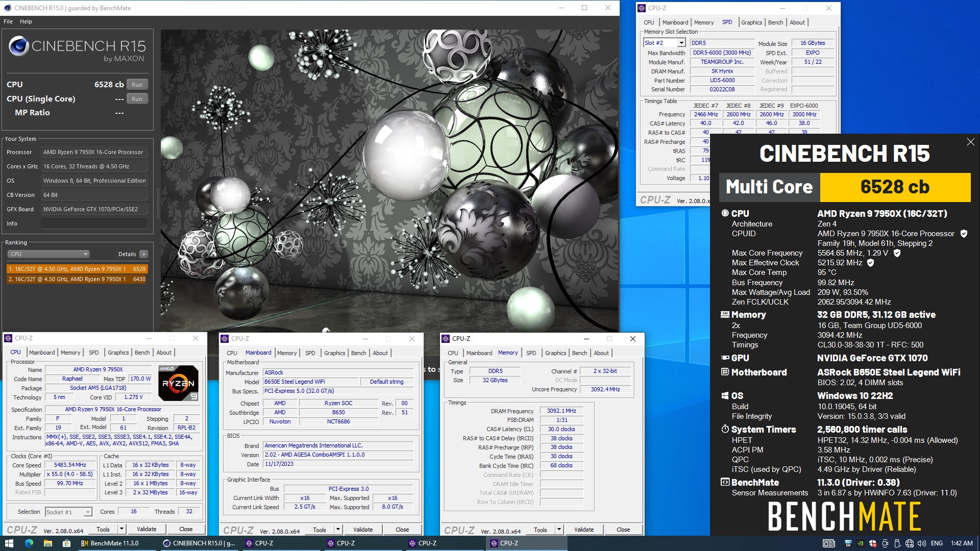Open File Explorer from the taskbar
Viewport: 980px width, 551px height.
click(47, 543)
